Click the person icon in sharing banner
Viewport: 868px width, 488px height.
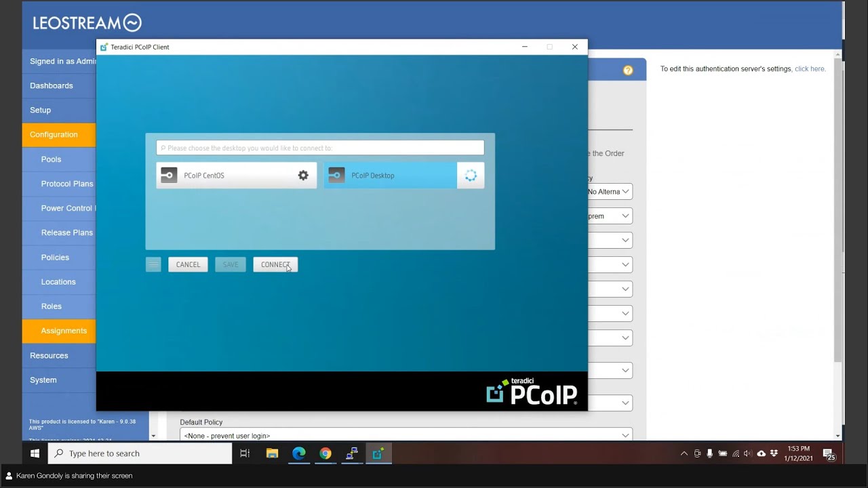9,476
